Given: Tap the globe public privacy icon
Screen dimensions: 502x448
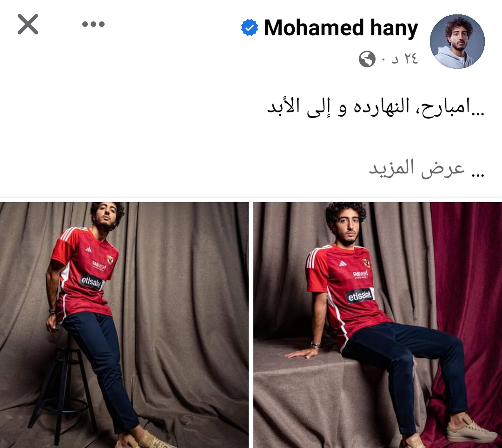Looking at the screenshot, I should click(x=367, y=59).
